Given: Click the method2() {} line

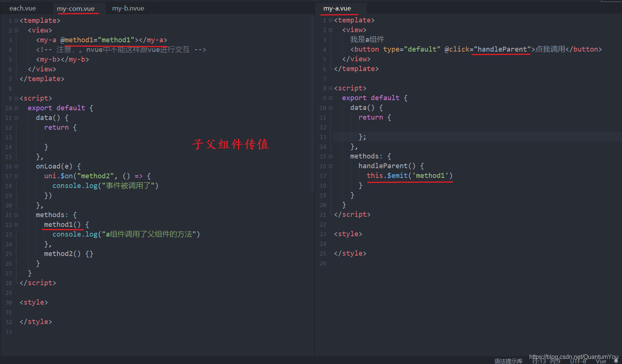Looking at the screenshot, I should point(68,254).
